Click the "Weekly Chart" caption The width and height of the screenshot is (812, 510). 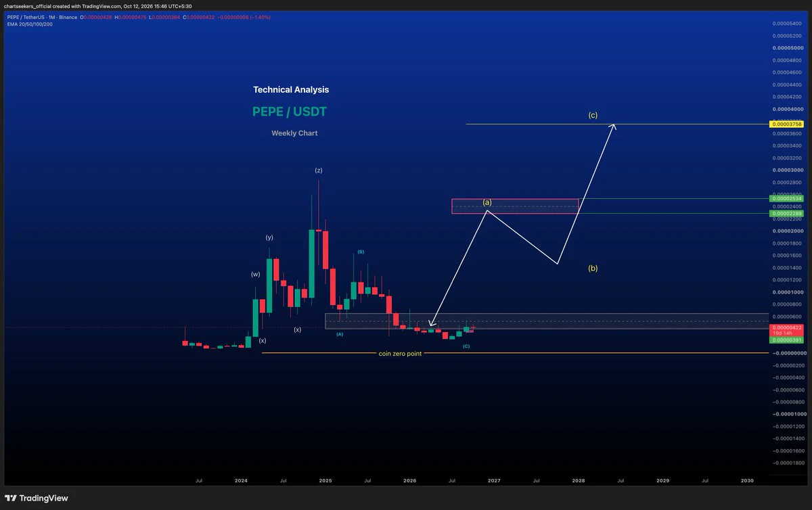tap(294, 133)
